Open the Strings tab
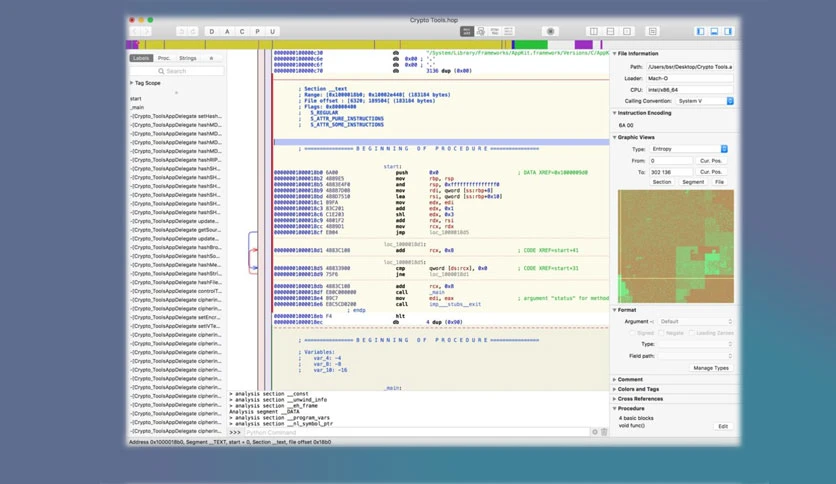Viewport: 836px width, 484px height. pyautogui.click(x=188, y=58)
